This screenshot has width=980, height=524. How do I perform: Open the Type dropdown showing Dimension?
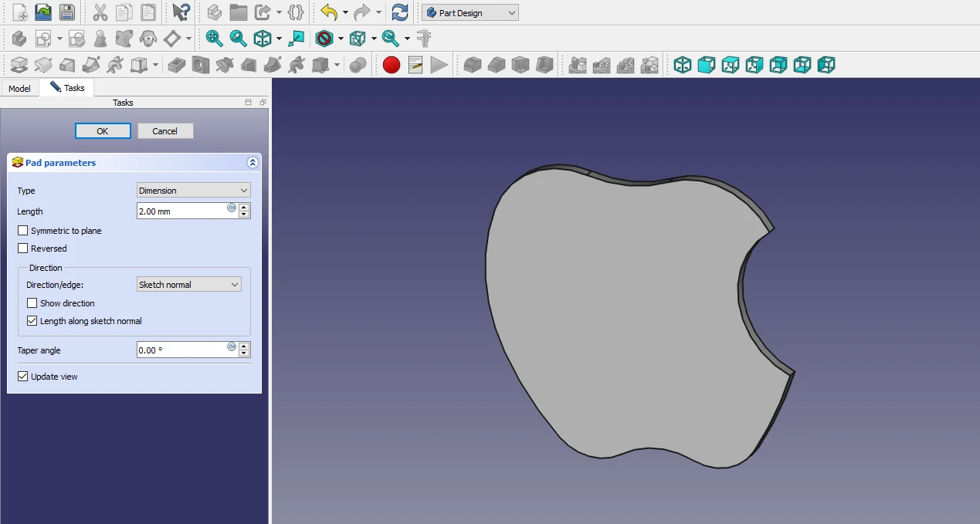(x=193, y=191)
